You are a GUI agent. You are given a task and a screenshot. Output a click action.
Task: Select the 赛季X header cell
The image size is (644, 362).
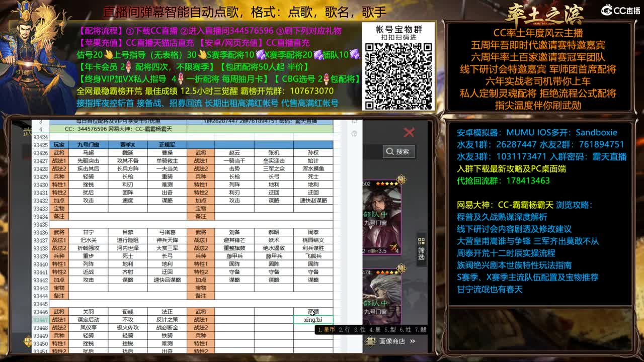pyautogui.click(x=127, y=145)
